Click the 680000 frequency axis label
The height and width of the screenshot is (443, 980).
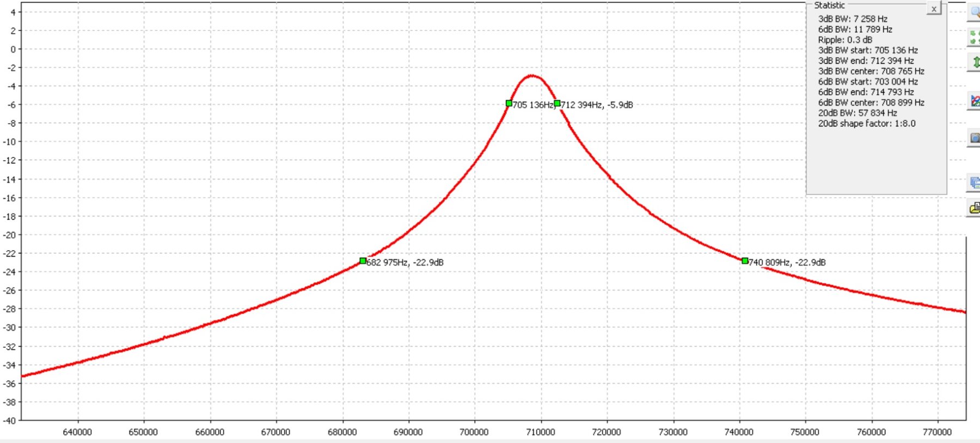point(342,432)
